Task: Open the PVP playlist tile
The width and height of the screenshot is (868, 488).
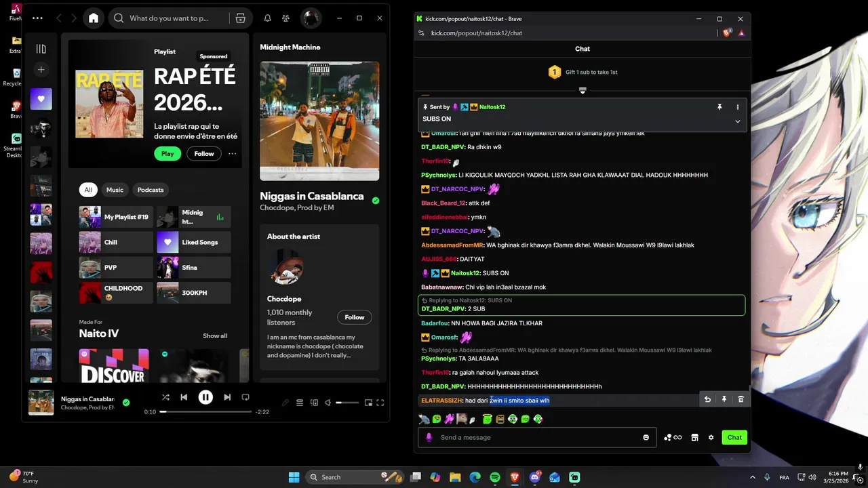Action: 116,268
